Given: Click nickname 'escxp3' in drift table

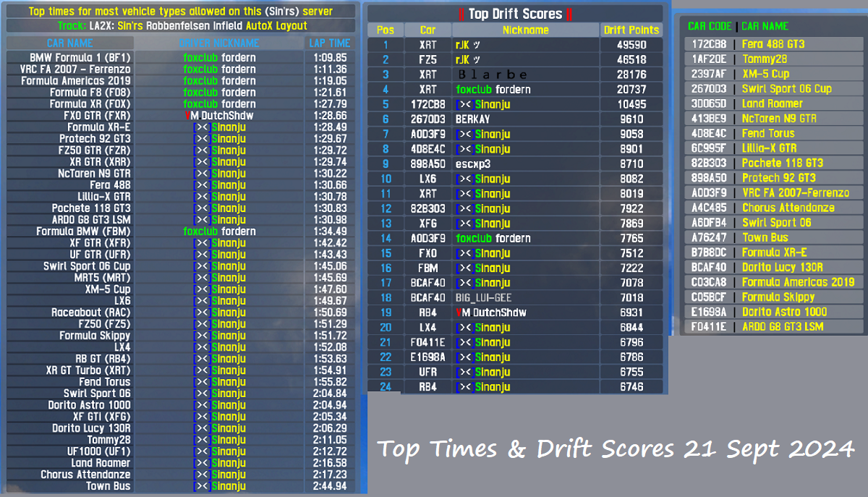Looking at the screenshot, I should tap(472, 163).
